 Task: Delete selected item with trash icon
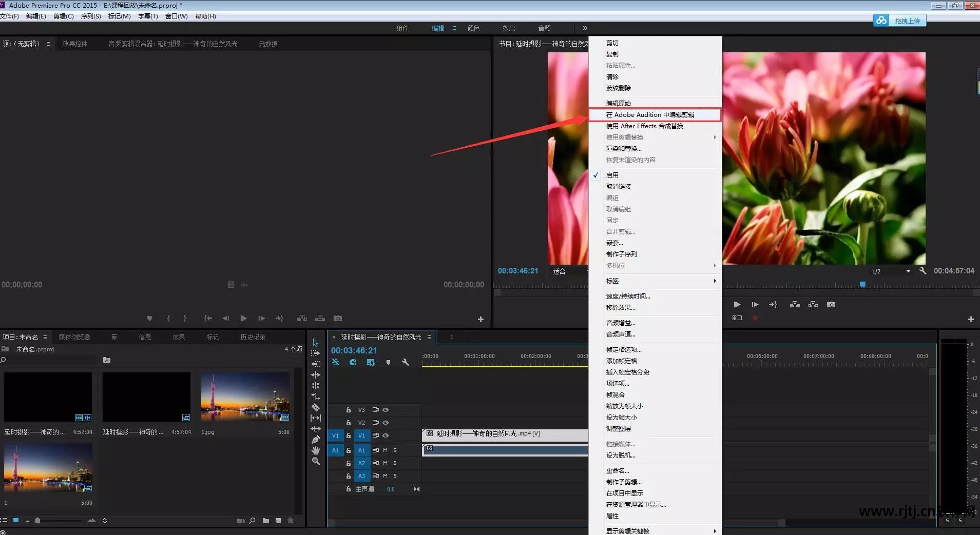click(x=291, y=521)
